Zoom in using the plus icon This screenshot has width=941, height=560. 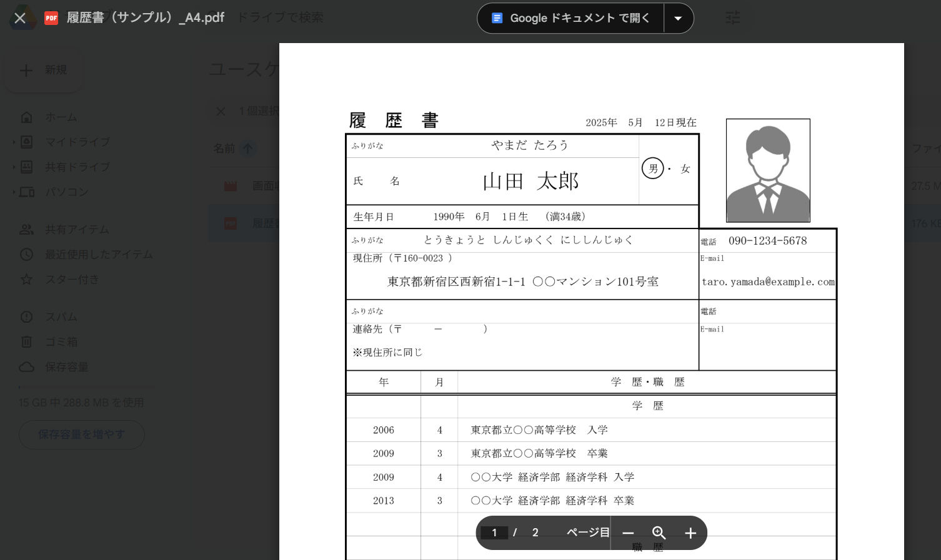click(690, 533)
